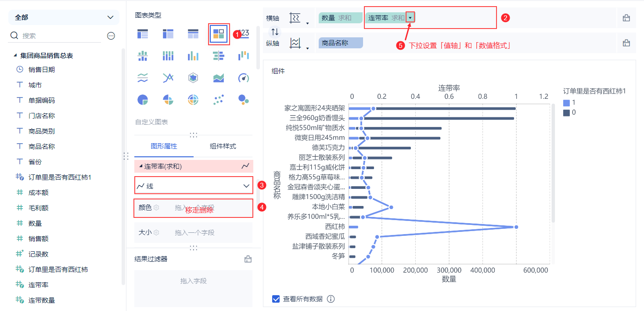Select the cross table chart type
Viewport: 644px width, 311px height.
[x=168, y=33]
